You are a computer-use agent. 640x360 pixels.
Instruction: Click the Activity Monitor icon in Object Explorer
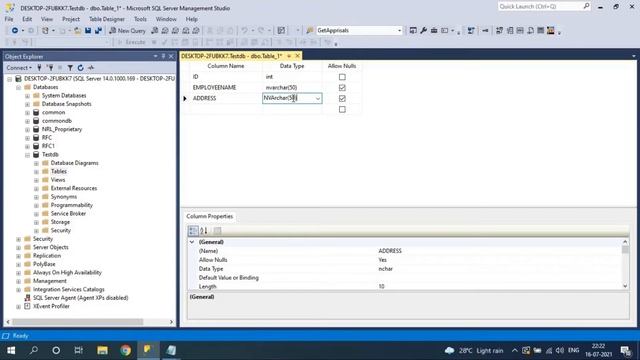(x=91, y=68)
